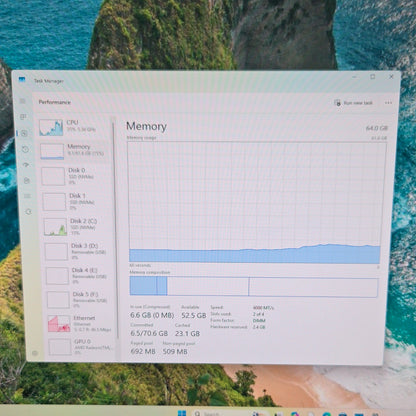This screenshot has width=416, height=416.
Task: Click the '6.6 GB (0 MB)' in-use value
Action: tap(152, 315)
